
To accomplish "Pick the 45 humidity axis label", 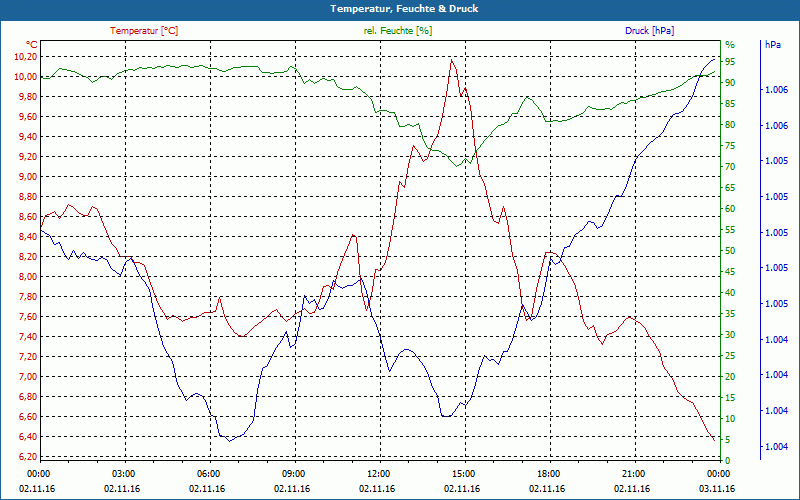I will tap(730, 272).
